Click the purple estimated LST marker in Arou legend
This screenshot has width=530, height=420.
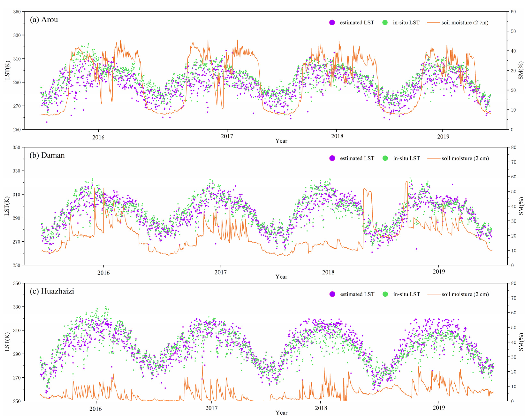(x=332, y=23)
